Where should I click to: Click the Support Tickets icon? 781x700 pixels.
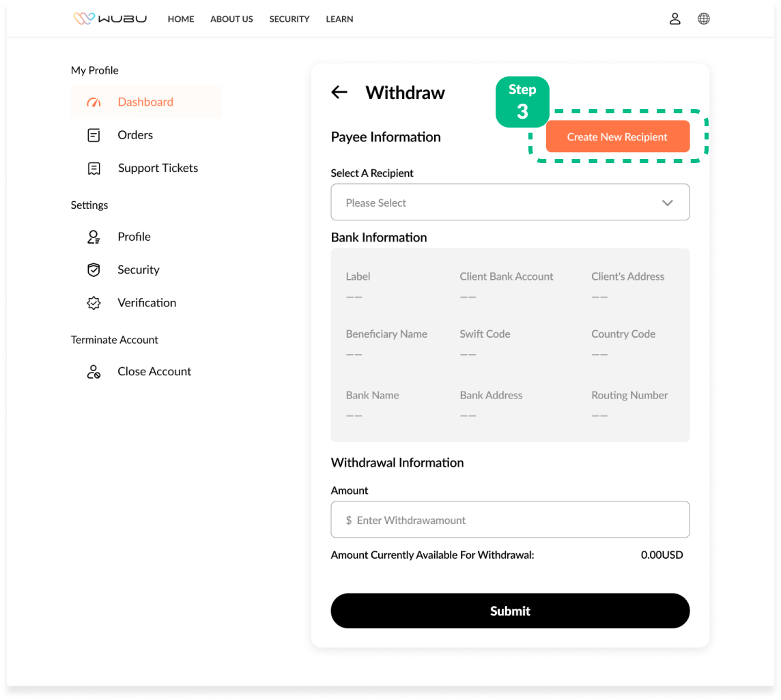click(94, 169)
